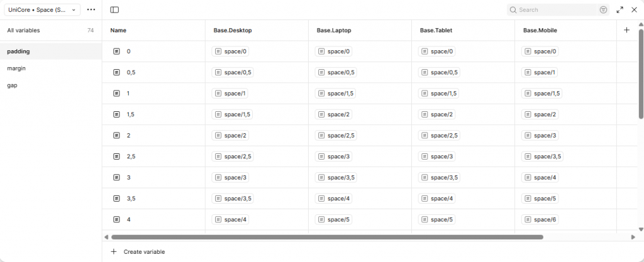
Task: Select the margin group
Action: pos(16,68)
